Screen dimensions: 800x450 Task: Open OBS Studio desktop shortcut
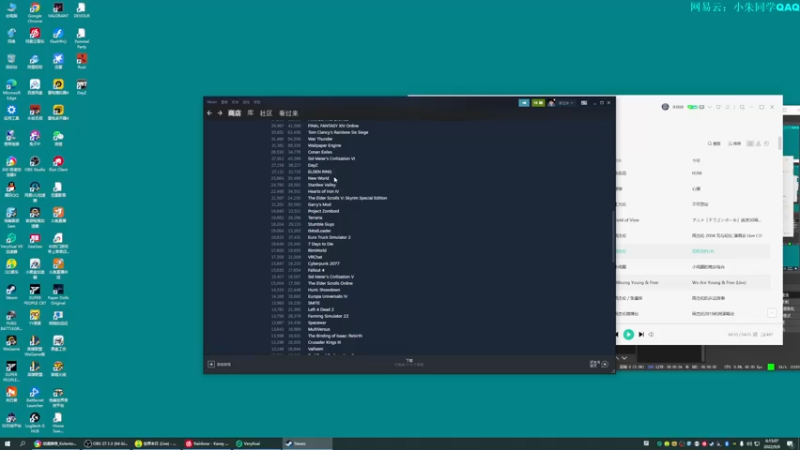[x=35, y=164]
